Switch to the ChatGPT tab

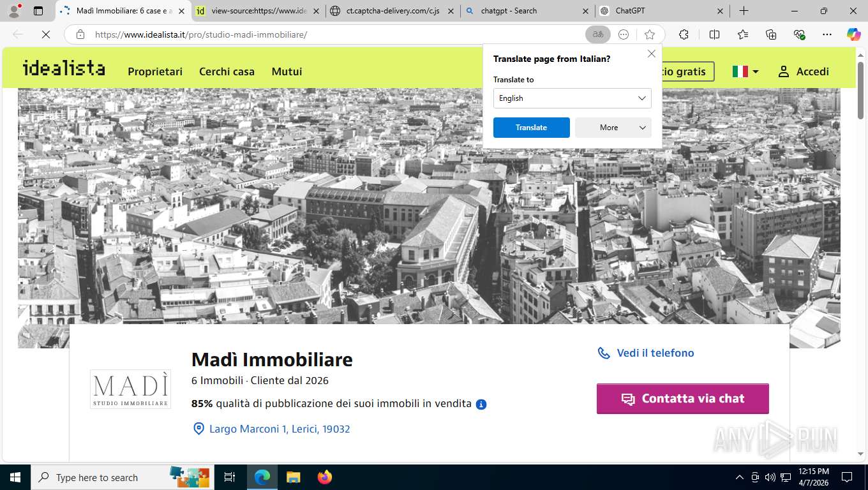pyautogui.click(x=662, y=11)
